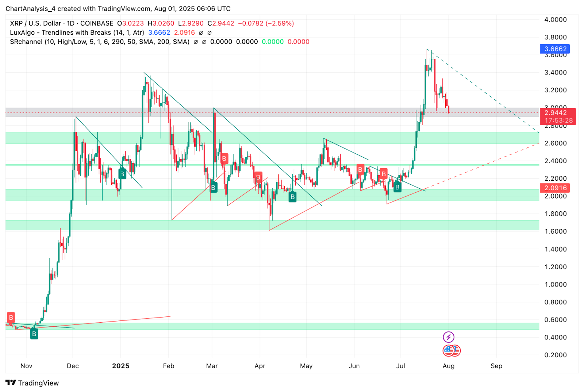Click the green B marker near May
The width and height of the screenshot is (584, 392).
click(x=292, y=197)
